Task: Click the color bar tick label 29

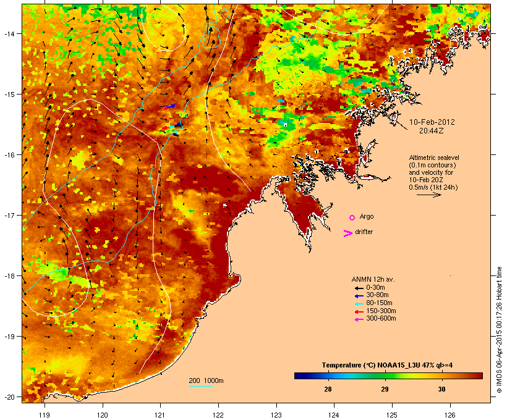Action: tap(385, 389)
